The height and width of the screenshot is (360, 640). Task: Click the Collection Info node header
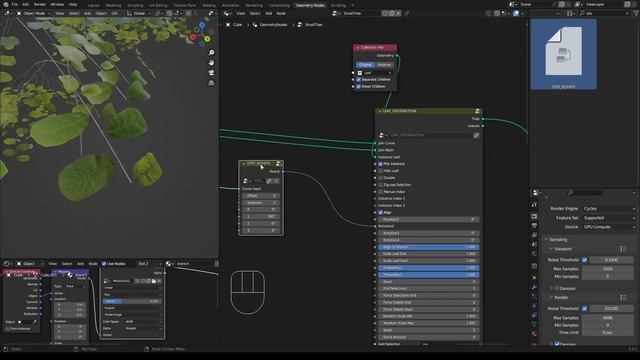coord(375,48)
